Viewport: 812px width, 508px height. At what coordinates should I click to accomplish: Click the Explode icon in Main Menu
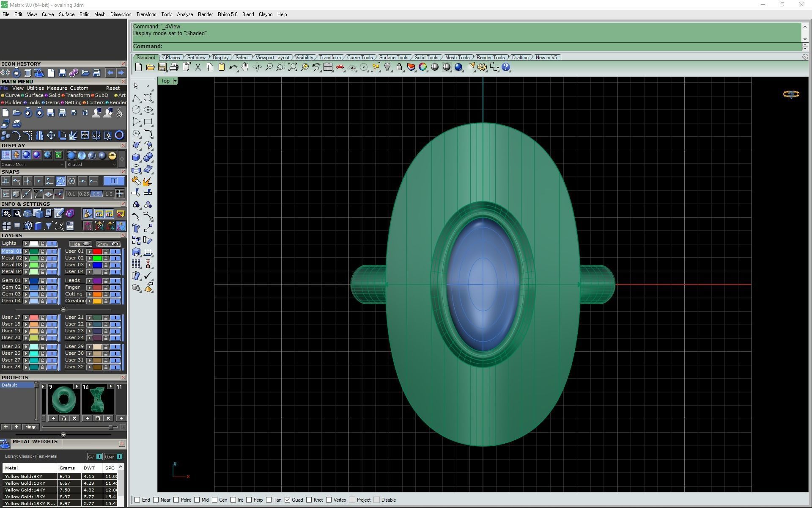coord(74,135)
